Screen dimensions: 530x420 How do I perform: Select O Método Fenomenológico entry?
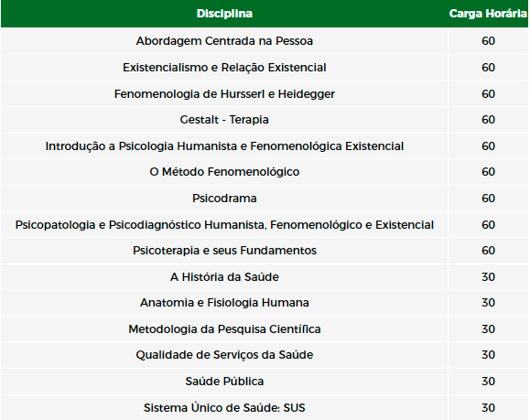224,172
